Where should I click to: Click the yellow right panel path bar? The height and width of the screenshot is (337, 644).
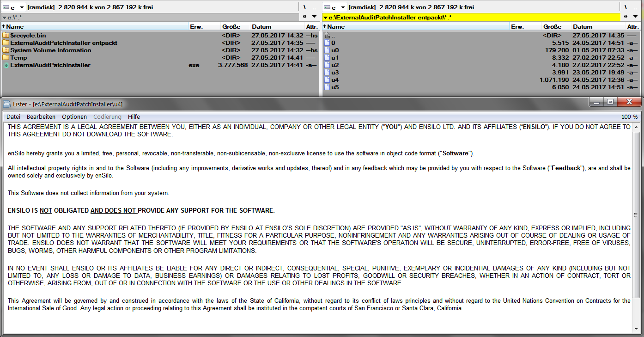pyautogui.click(x=471, y=17)
